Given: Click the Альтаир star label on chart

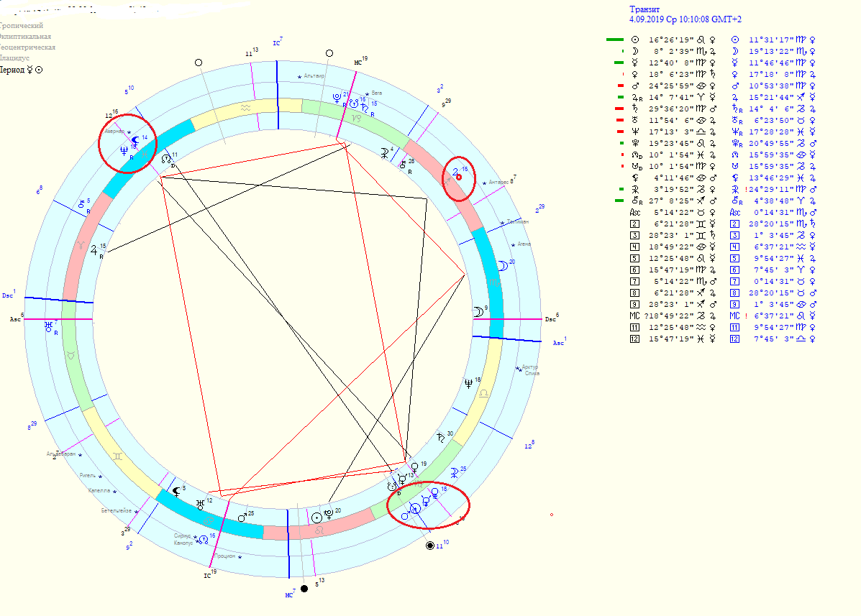Looking at the screenshot, I should 314,76.
